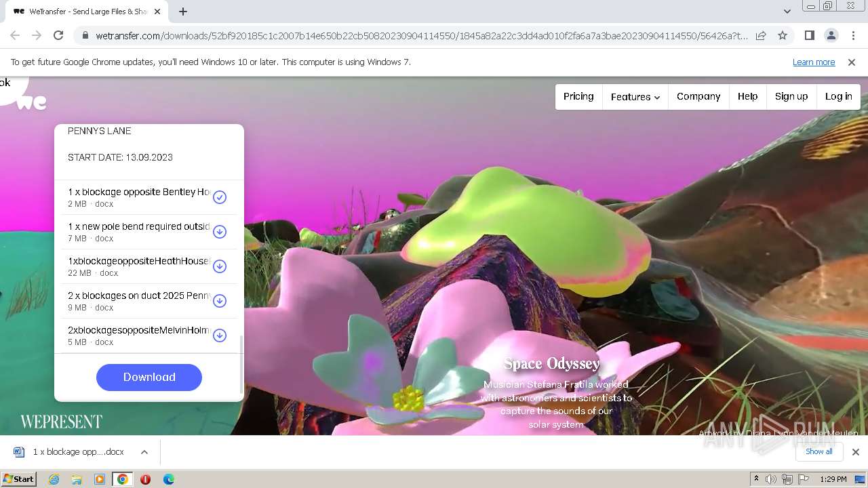The width and height of the screenshot is (868, 488).
Task: Bookmark this tab with star icon
Action: (783, 35)
